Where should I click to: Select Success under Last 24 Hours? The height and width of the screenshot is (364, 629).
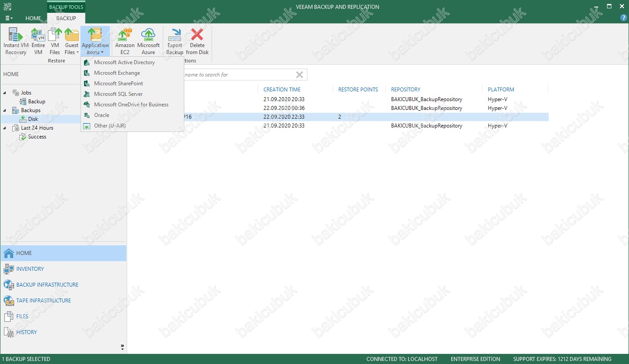click(37, 137)
